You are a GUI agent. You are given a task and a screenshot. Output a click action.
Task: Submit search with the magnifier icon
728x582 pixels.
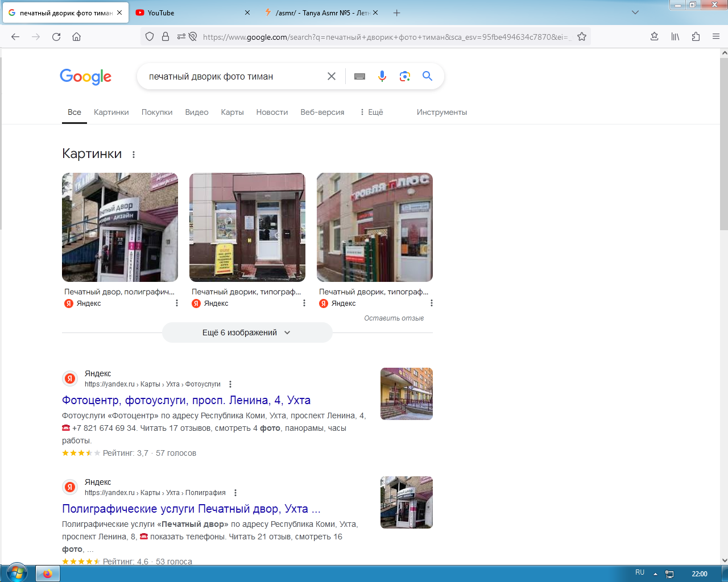pyautogui.click(x=428, y=76)
